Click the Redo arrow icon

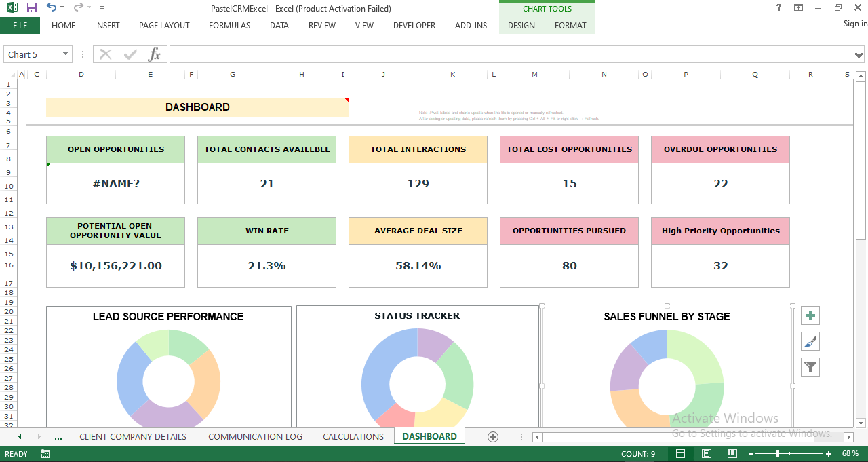(79, 7)
